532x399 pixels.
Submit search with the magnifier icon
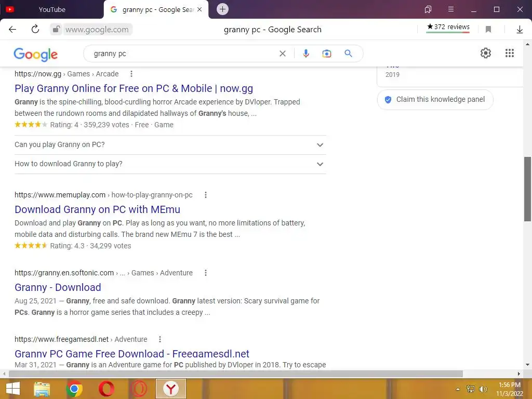coord(348,54)
